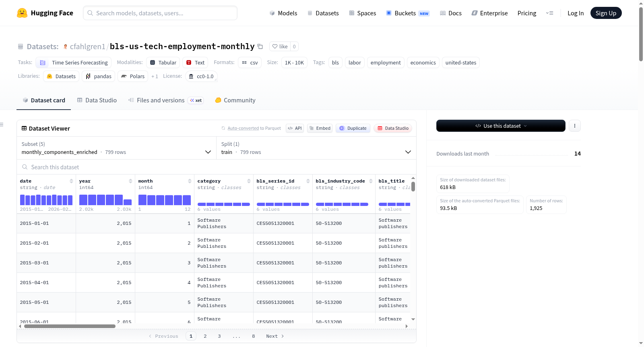Click the Hugging Face logo icon
Image resolution: width=644 pixels, height=347 pixels.
22,13
